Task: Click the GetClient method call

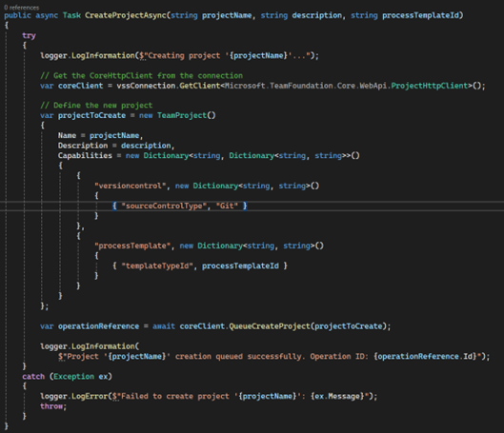Action: (200, 86)
